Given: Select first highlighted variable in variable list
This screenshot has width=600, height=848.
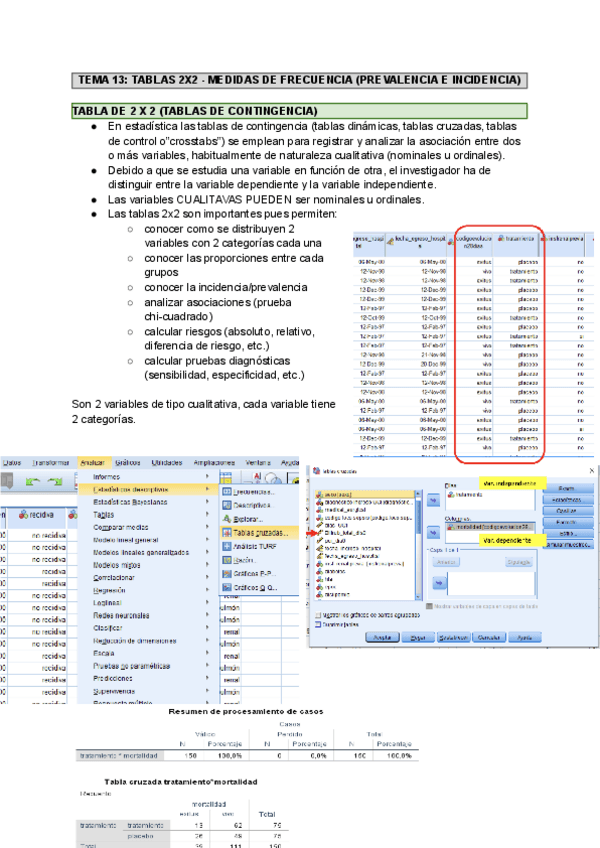Looking at the screenshot, I should [366, 494].
